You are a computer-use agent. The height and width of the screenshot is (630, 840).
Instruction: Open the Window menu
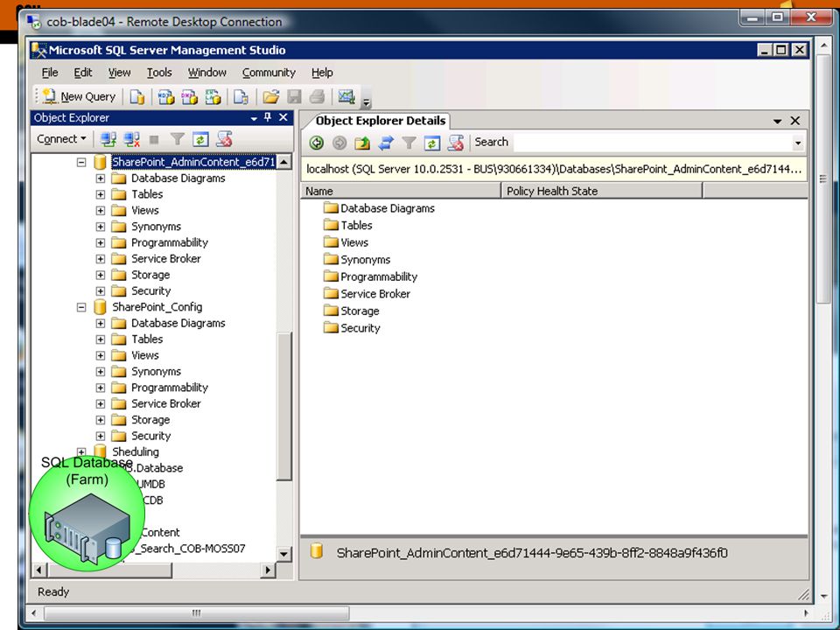(x=206, y=73)
